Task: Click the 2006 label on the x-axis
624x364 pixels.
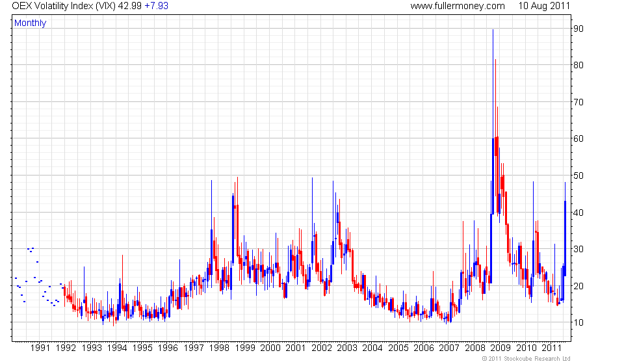Action: pyautogui.click(x=424, y=348)
